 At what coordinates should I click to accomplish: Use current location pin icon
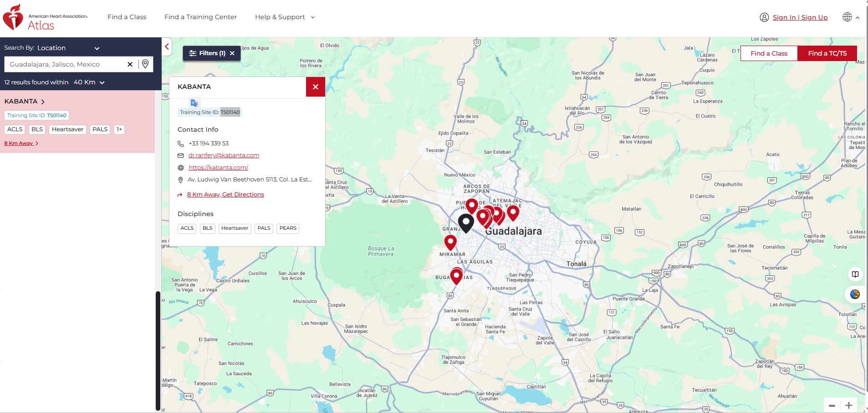(145, 64)
